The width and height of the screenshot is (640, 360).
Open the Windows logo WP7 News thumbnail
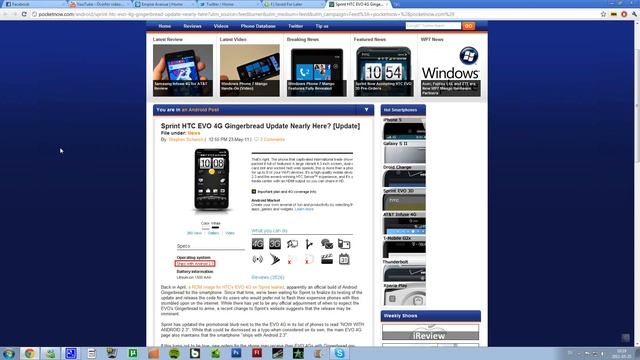point(451,70)
